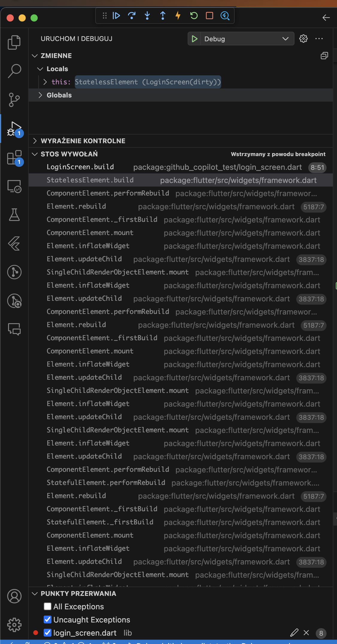
Task: Open launch.json via the gear icon
Action: (303, 39)
